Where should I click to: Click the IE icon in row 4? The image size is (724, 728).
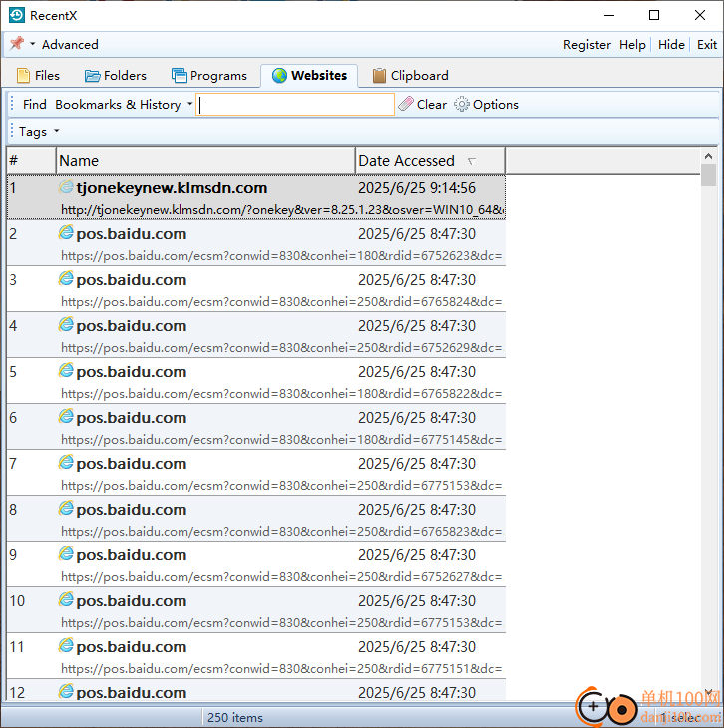click(66, 324)
